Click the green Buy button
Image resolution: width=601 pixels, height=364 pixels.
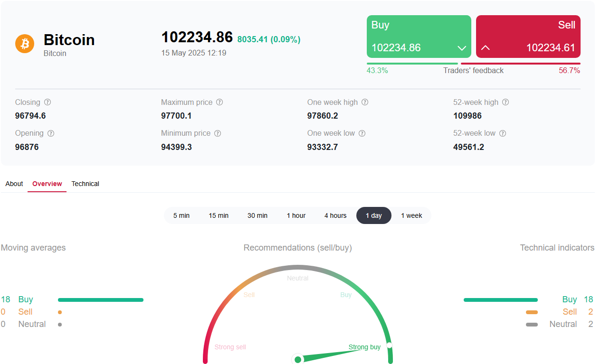pos(419,37)
